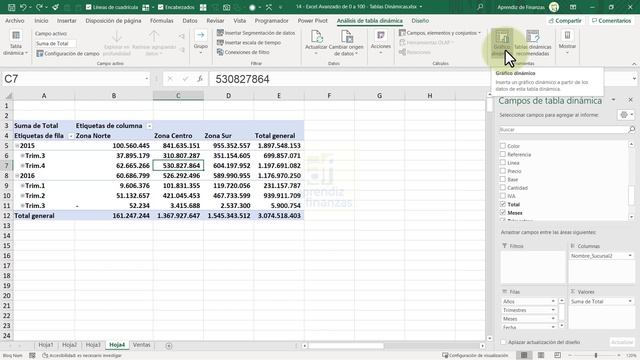Toggle Líneas de cuadrícula checkbox
The width and height of the screenshot is (640, 360).
(89, 7)
